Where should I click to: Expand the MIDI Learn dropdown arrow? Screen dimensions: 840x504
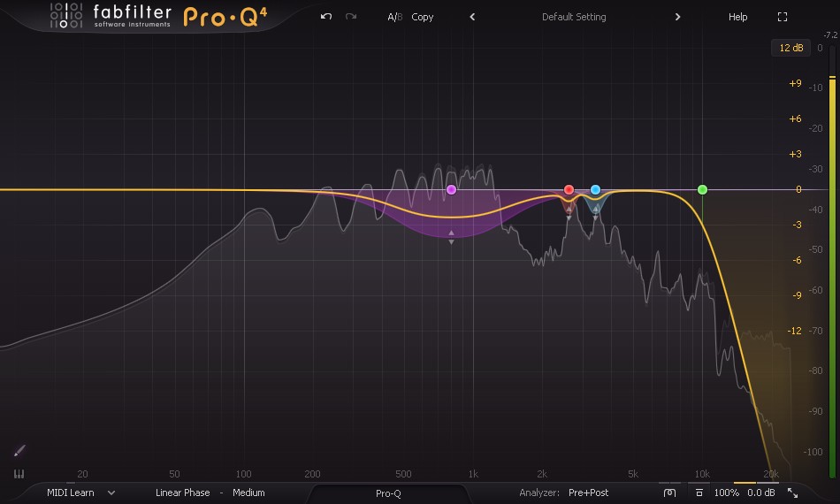(111, 493)
